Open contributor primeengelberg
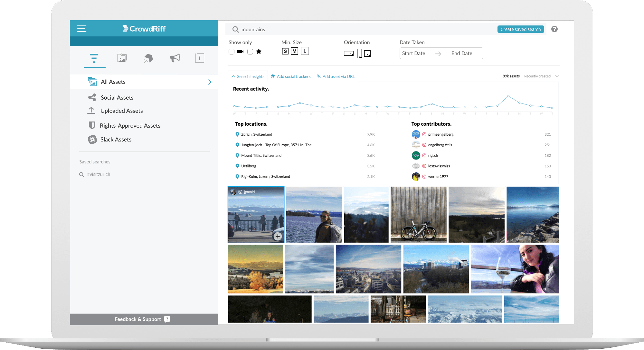The image size is (644, 350). (x=441, y=134)
